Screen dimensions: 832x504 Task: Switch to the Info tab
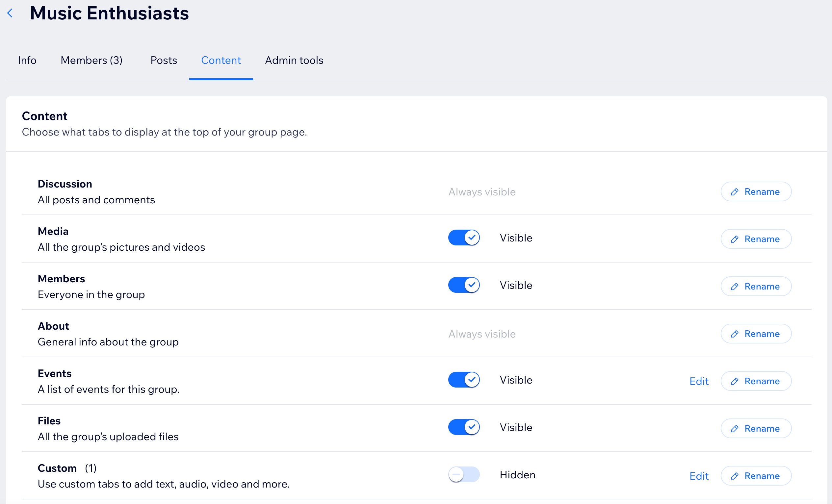(x=27, y=60)
